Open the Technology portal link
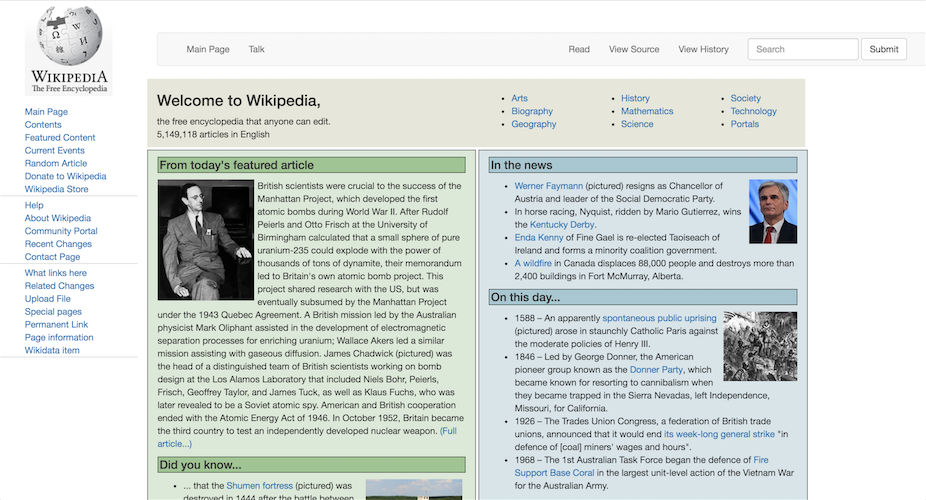The image size is (926, 500). 754,112
